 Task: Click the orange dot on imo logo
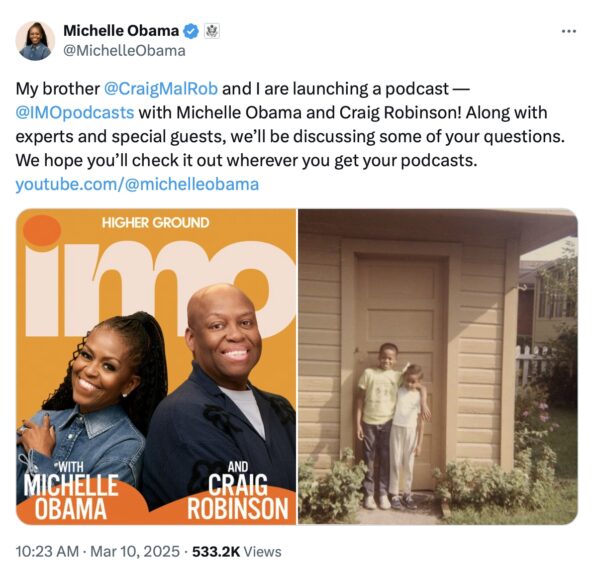point(42,230)
